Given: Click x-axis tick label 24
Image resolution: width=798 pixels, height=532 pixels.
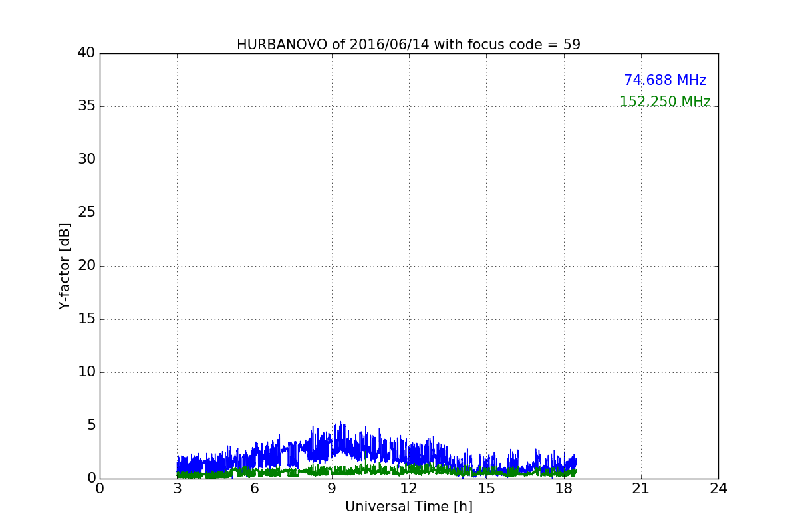Looking at the screenshot, I should (x=718, y=489).
